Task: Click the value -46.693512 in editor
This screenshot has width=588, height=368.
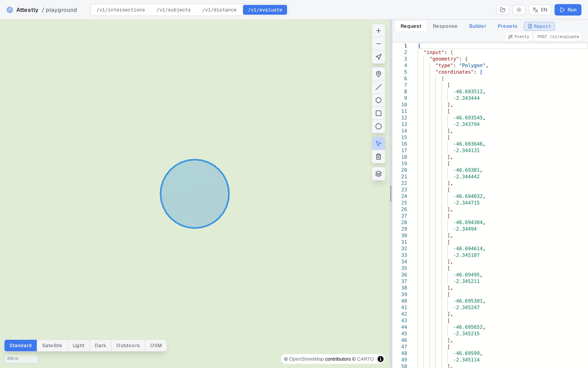Action: click(468, 92)
